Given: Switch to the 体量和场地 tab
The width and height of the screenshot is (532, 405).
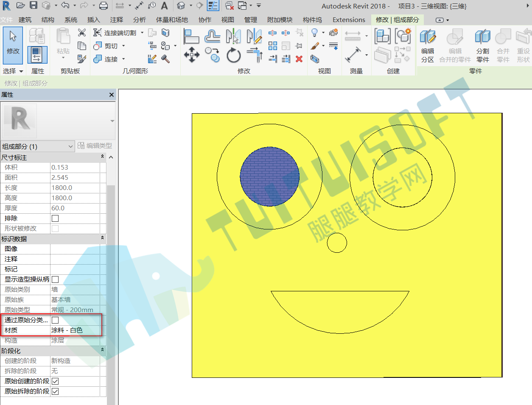Looking at the screenshot, I should (172, 20).
